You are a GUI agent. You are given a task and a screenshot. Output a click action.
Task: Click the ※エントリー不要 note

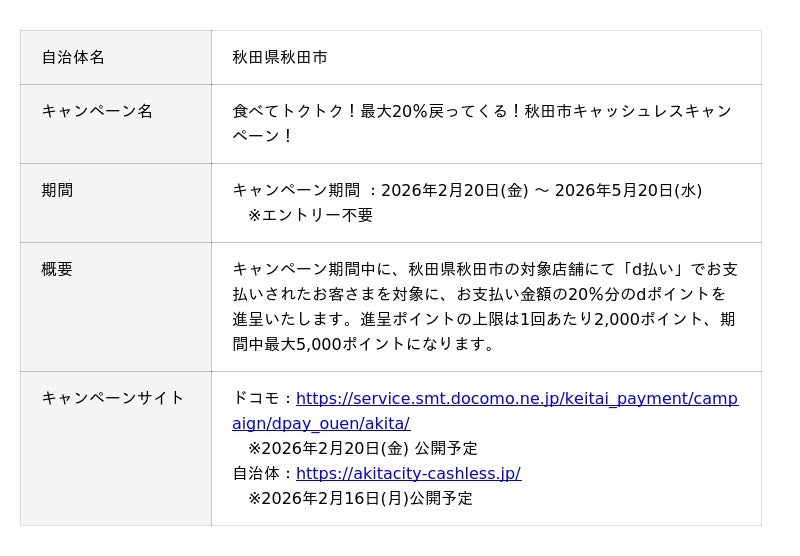(x=310, y=215)
